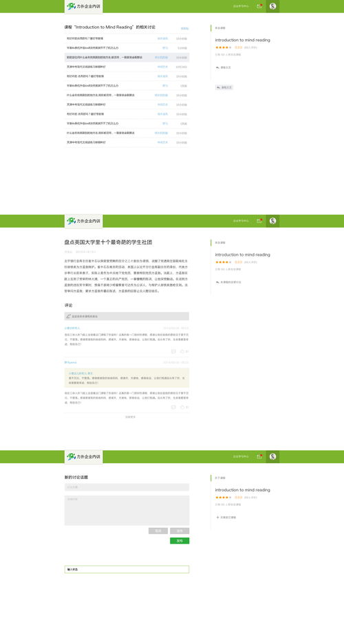Image resolution: width=344 pixels, height=644 pixels.
Task: Click the mail icon in the top header
Action: click(x=259, y=6)
